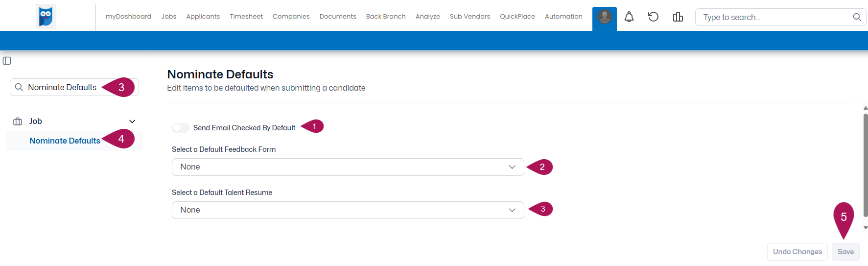
Task: Click the Nominate Defaults page heading
Action: (x=220, y=74)
